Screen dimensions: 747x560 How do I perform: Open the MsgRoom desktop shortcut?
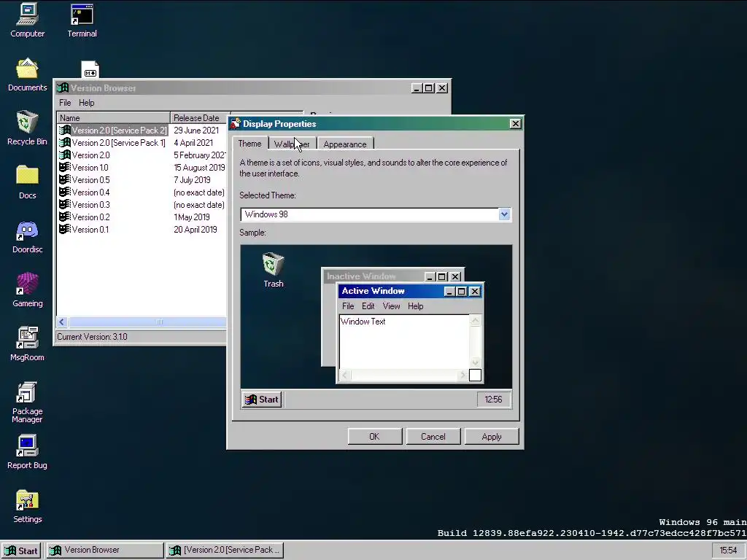point(27,343)
